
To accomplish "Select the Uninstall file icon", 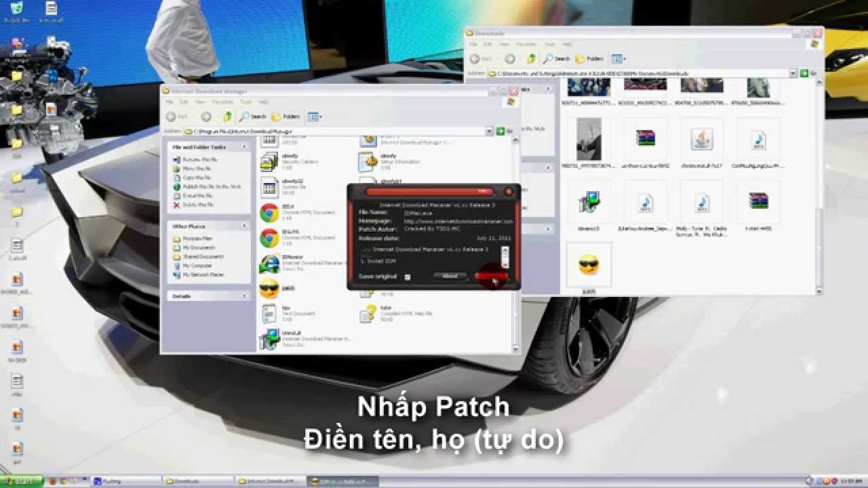I will click(x=270, y=339).
